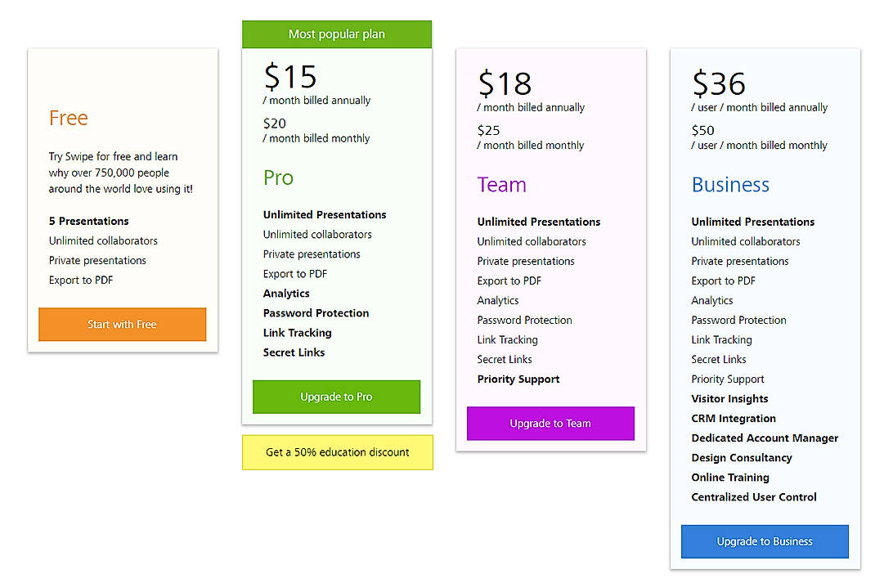The height and width of the screenshot is (588, 875).
Task: Click the Team plan title
Action: (501, 185)
